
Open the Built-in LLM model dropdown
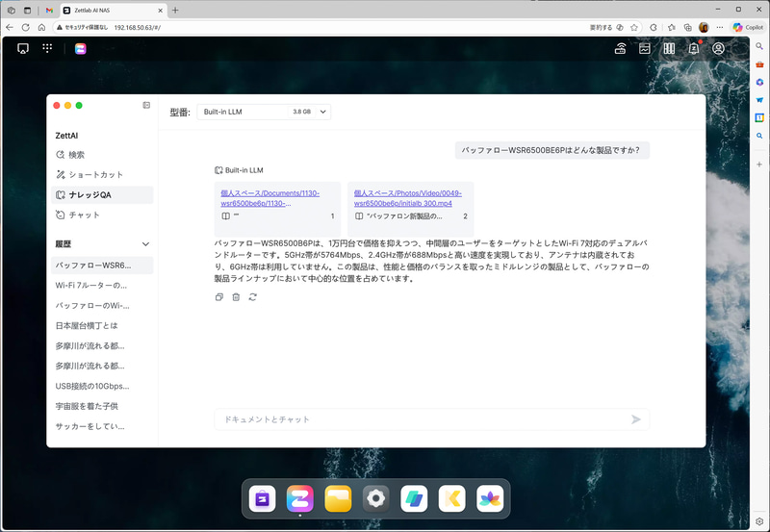pyautogui.click(x=264, y=112)
